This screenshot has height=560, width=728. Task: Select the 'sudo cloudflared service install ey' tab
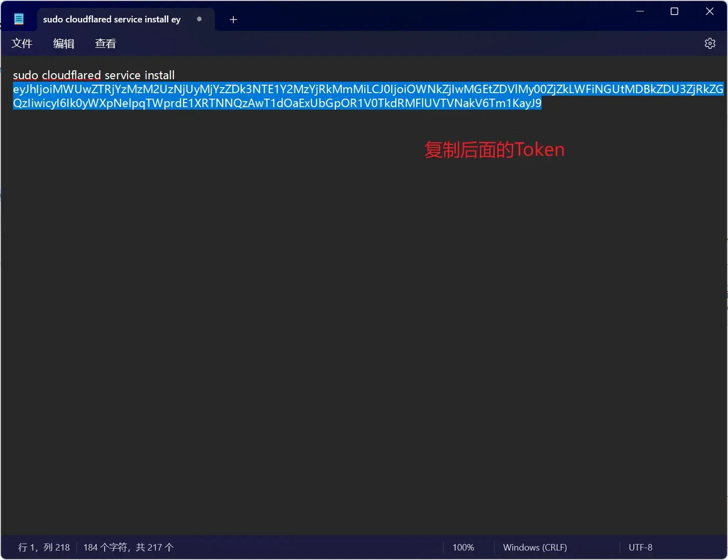[x=112, y=19]
